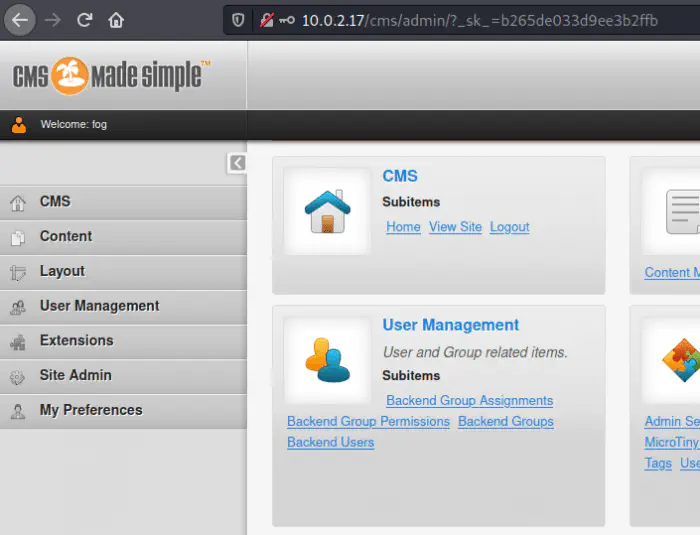The height and width of the screenshot is (535, 700).
Task: Open the Backend Users link
Action: pos(330,442)
